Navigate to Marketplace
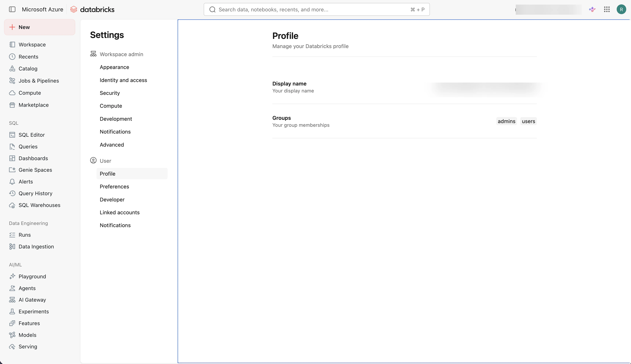631x364 pixels. tap(34, 105)
